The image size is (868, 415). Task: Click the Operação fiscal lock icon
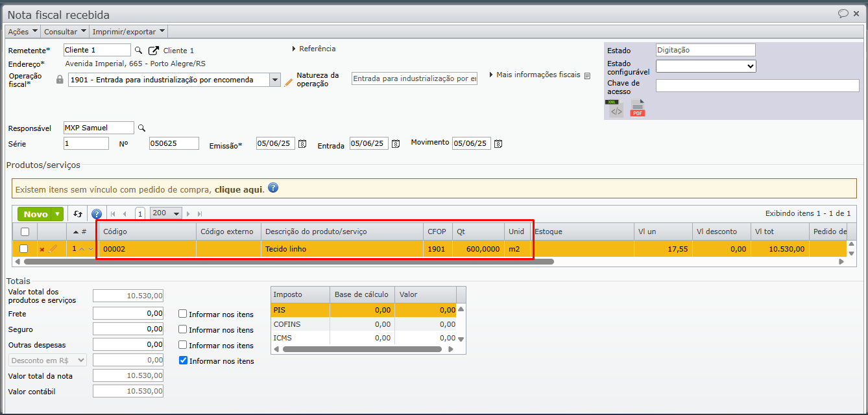tap(60, 80)
